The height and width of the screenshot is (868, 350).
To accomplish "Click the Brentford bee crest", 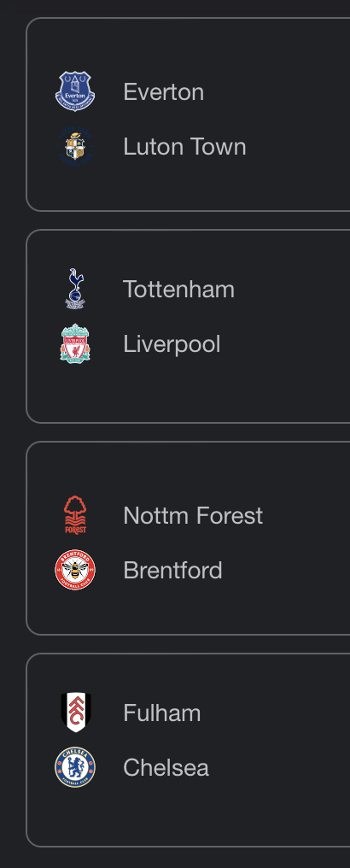I will [75, 570].
